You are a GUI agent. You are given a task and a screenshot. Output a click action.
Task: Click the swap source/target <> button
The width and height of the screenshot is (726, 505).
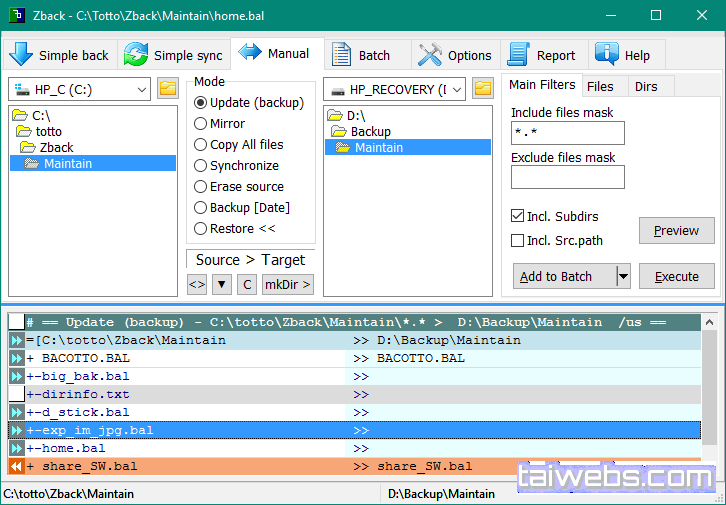[197, 284]
